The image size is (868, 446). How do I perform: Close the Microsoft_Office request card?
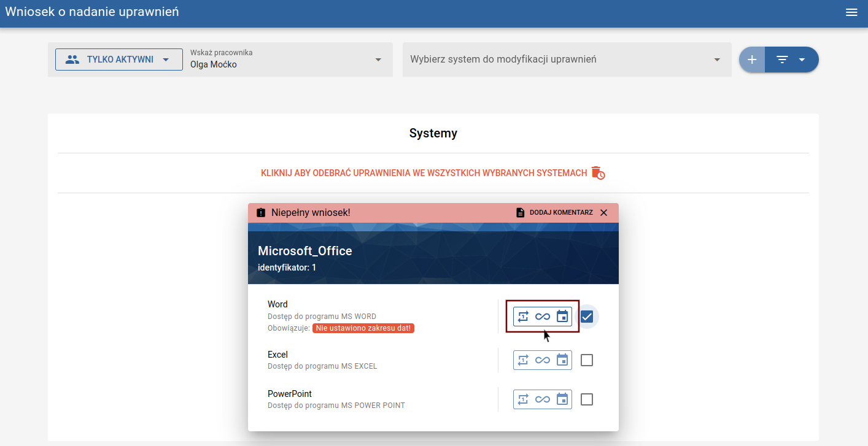coord(604,212)
